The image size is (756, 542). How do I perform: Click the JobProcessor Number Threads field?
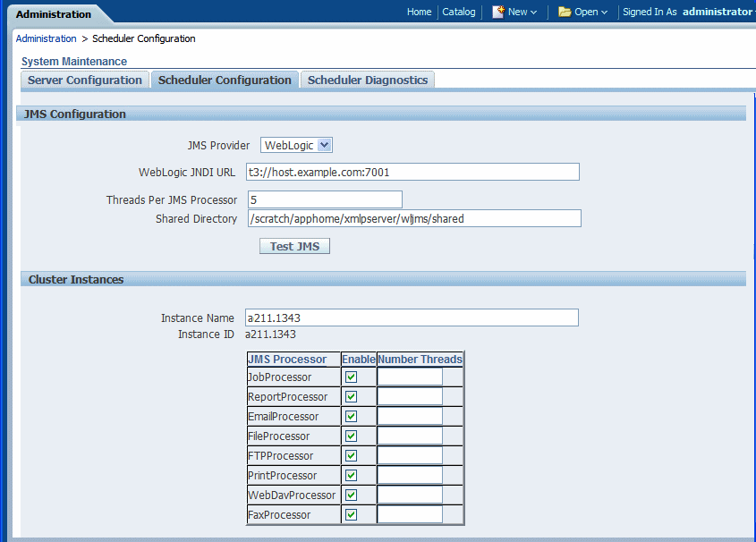point(410,377)
